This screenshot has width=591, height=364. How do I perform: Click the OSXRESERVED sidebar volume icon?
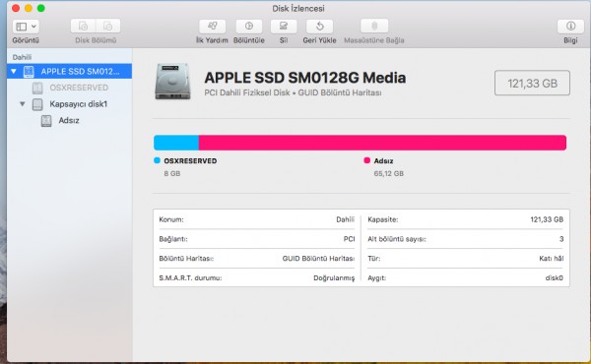[37, 88]
